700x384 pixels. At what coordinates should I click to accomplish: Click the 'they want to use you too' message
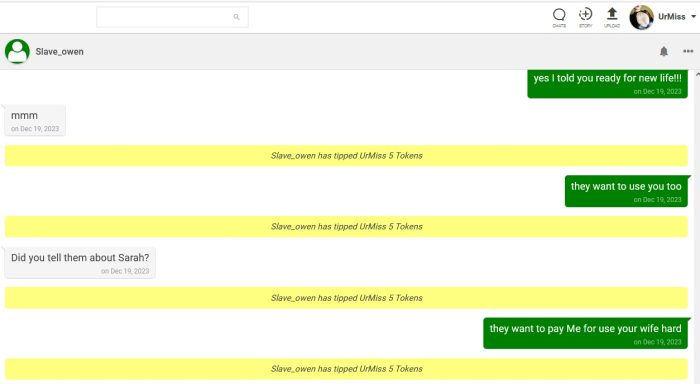[626, 191]
